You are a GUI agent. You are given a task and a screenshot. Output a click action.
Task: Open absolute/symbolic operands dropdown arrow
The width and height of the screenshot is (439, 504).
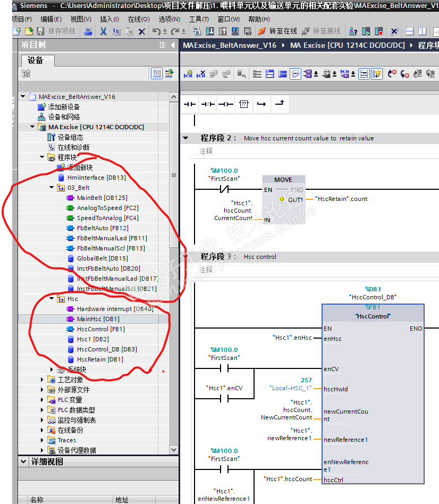316,74
